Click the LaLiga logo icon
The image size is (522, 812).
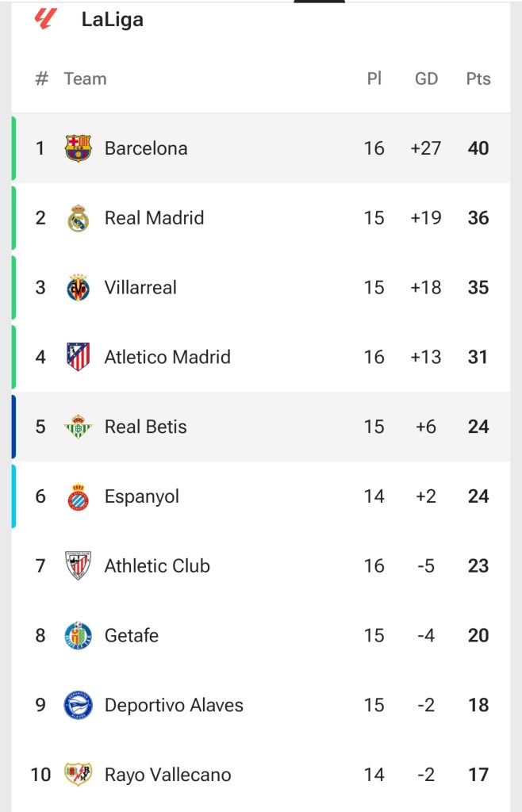click(45, 18)
